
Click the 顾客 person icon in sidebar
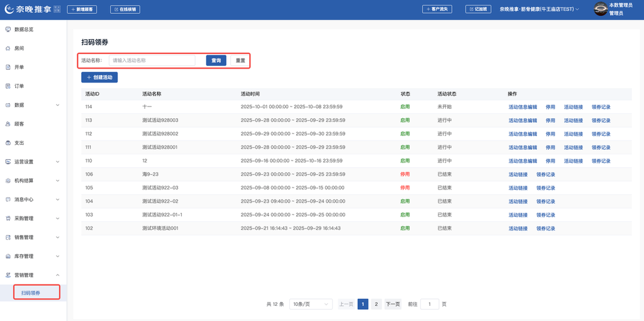point(8,124)
